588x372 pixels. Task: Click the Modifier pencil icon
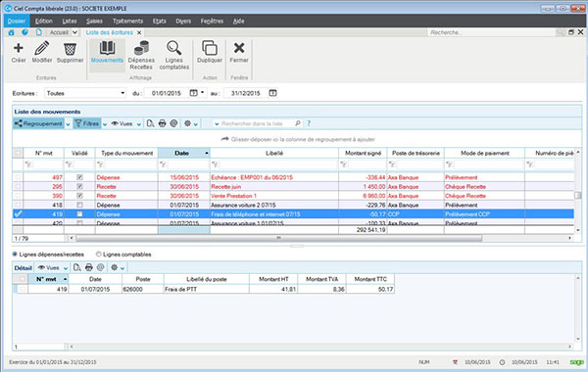pos(41,48)
